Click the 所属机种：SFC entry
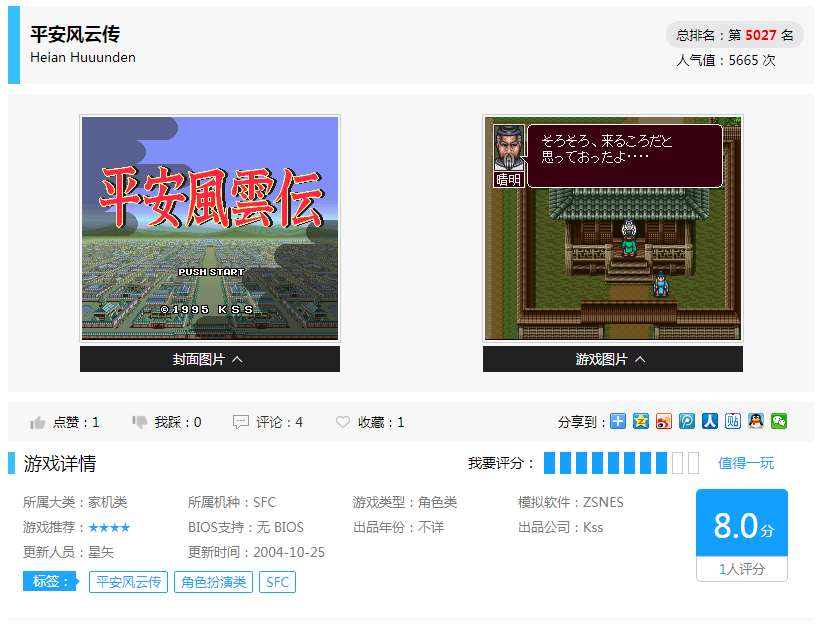The height and width of the screenshot is (625, 822). 232,502
